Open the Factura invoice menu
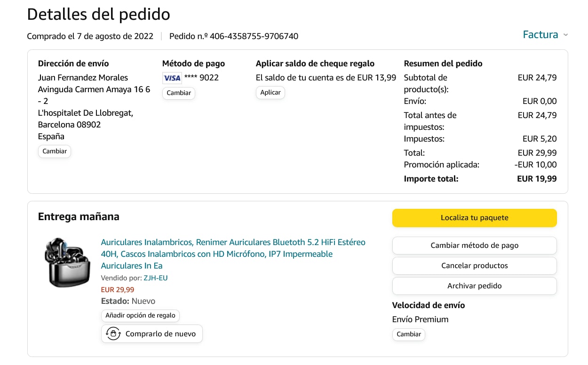 [540, 35]
